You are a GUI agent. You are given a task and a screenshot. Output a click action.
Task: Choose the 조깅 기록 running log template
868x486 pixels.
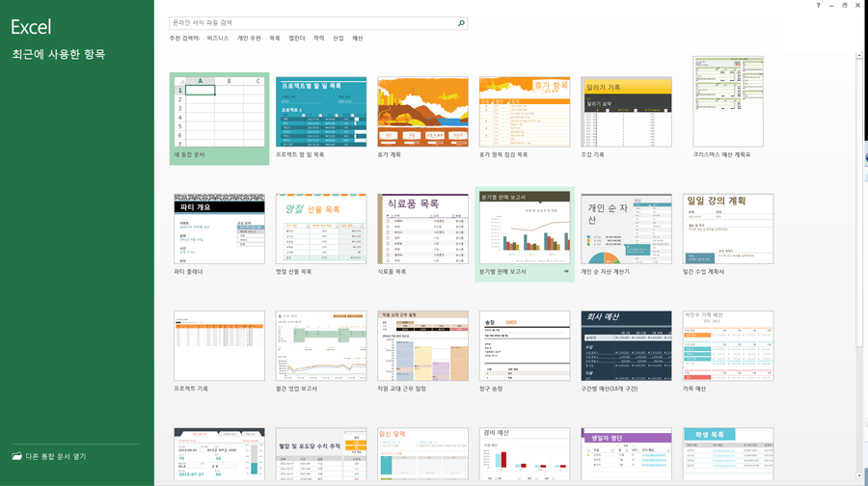626,112
